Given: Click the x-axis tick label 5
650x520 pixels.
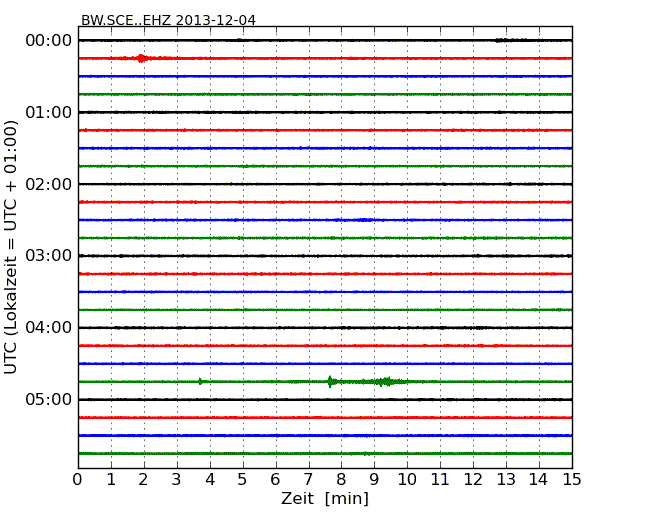Looking at the screenshot, I should [x=243, y=479].
